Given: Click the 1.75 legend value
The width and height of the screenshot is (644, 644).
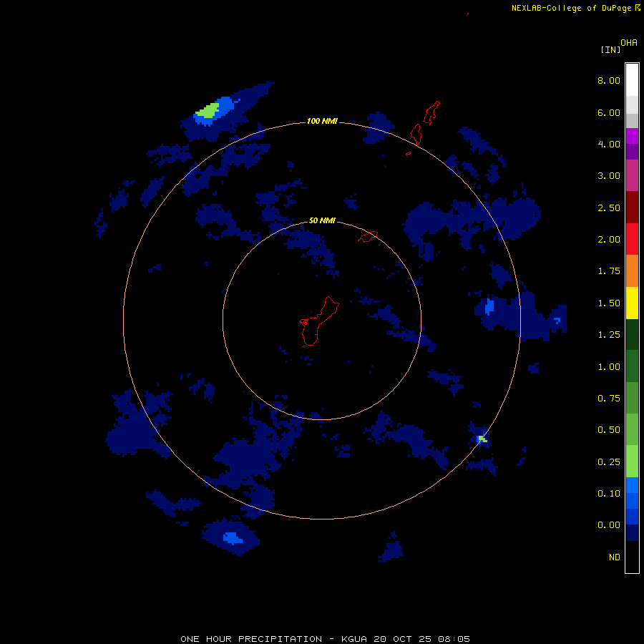Looking at the screenshot, I should (609, 271).
